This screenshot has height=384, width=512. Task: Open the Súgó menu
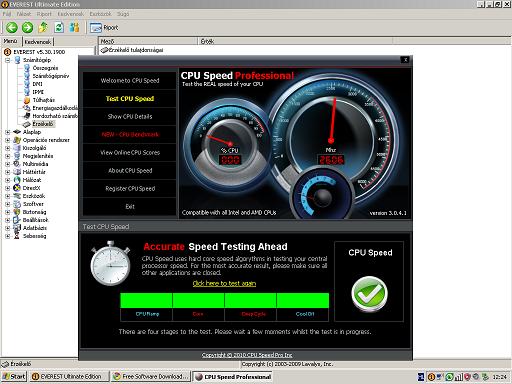coord(123,14)
